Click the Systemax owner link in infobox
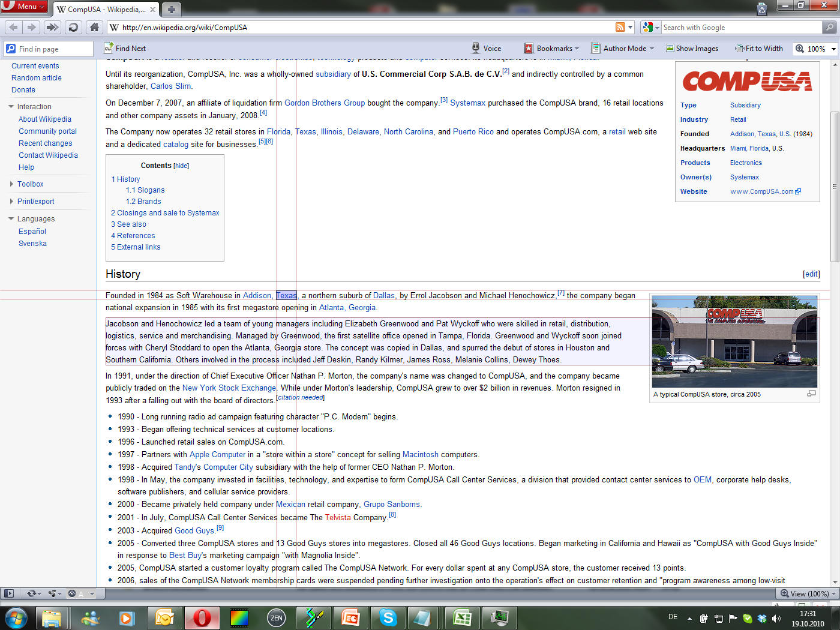 (745, 178)
